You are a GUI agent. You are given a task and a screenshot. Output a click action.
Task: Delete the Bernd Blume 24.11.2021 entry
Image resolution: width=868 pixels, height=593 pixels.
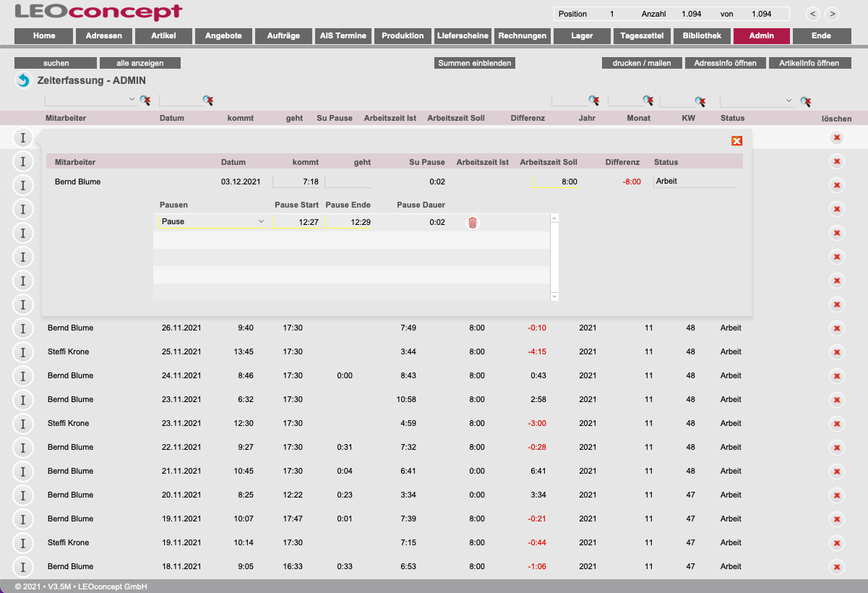pyautogui.click(x=837, y=376)
